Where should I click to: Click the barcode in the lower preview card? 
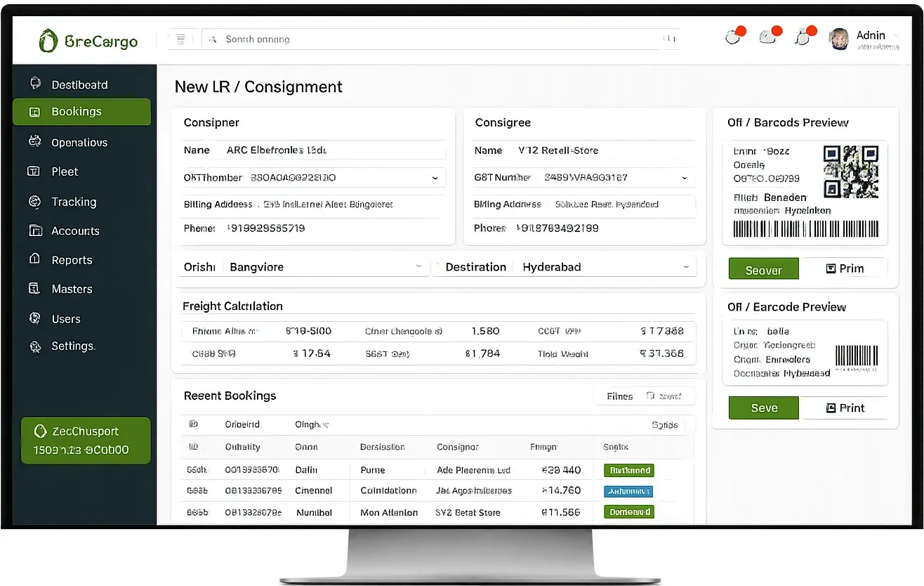(857, 355)
